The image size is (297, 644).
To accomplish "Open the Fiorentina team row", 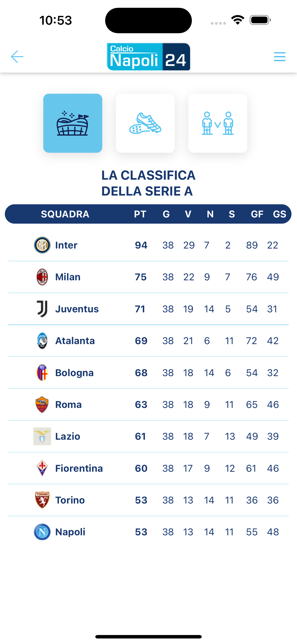I will [x=148, y=468].
